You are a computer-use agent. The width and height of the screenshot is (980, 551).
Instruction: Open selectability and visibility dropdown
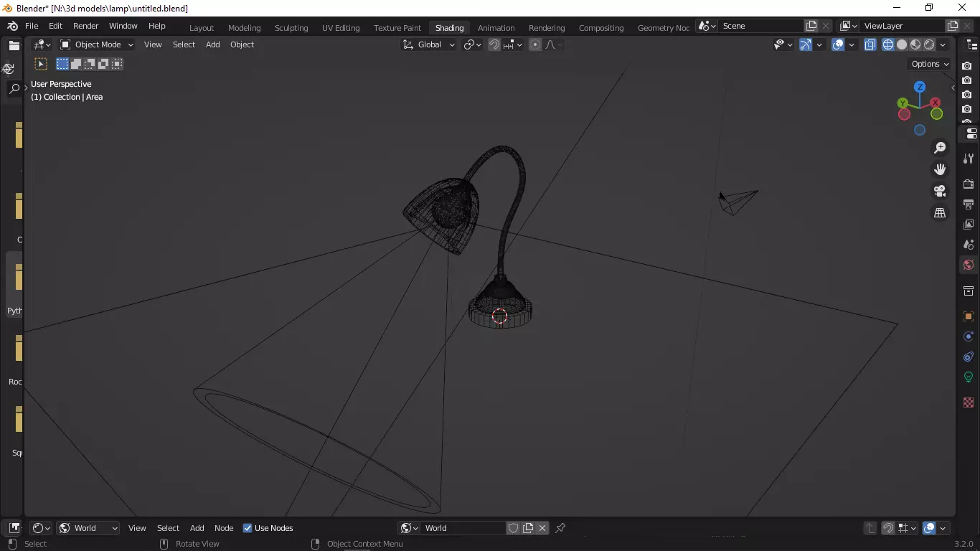[x=783, y=44]
